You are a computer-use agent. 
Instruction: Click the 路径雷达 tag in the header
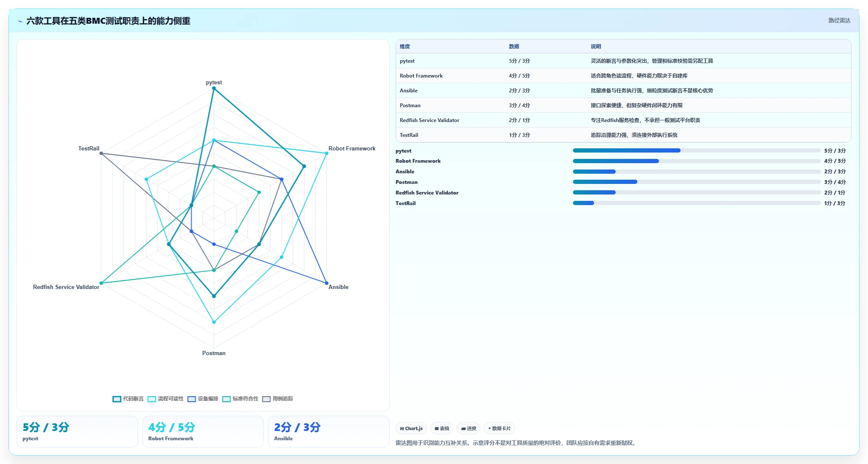[x=839, y=20]
